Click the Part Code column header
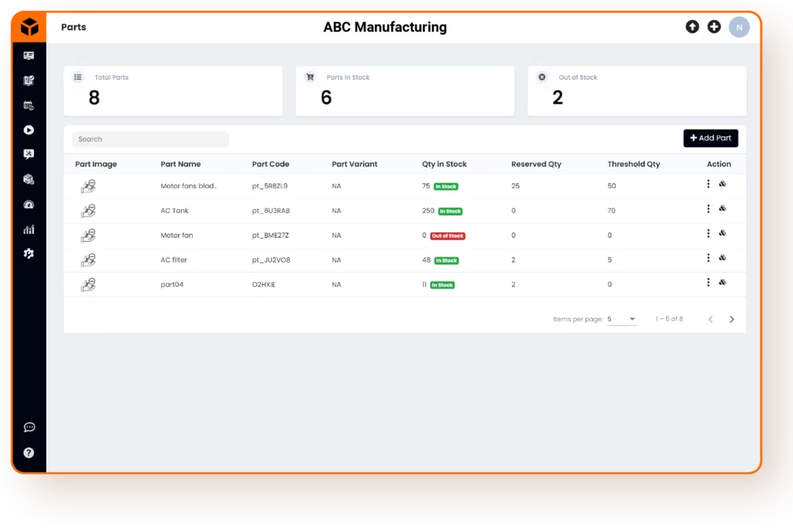The width and height of the screenshot is (793, 532). [x=270, y=164]
